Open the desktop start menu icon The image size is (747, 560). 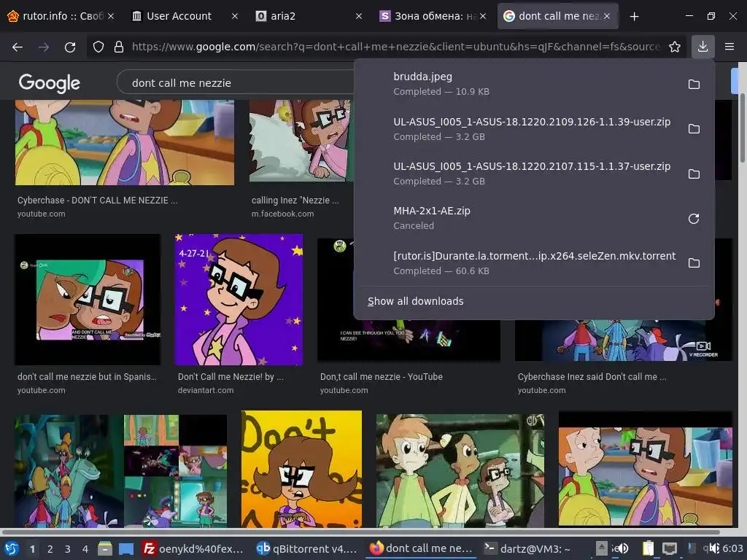point(12,548)
